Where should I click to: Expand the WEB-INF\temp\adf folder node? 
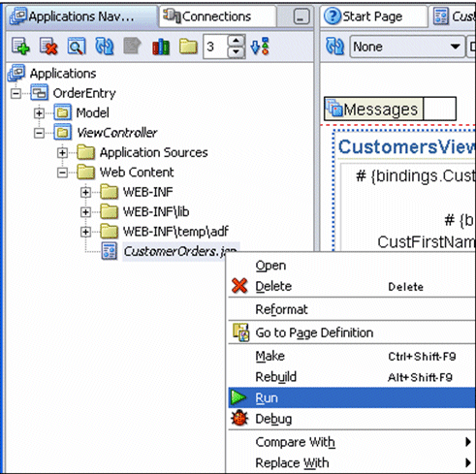[x=85, y=232]
